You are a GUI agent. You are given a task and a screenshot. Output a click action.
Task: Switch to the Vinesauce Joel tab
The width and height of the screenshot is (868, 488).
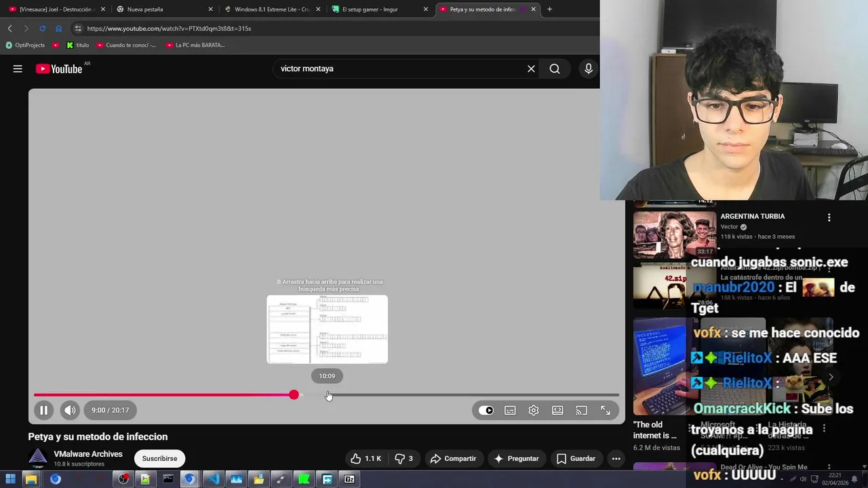click(x=57, y=9)
